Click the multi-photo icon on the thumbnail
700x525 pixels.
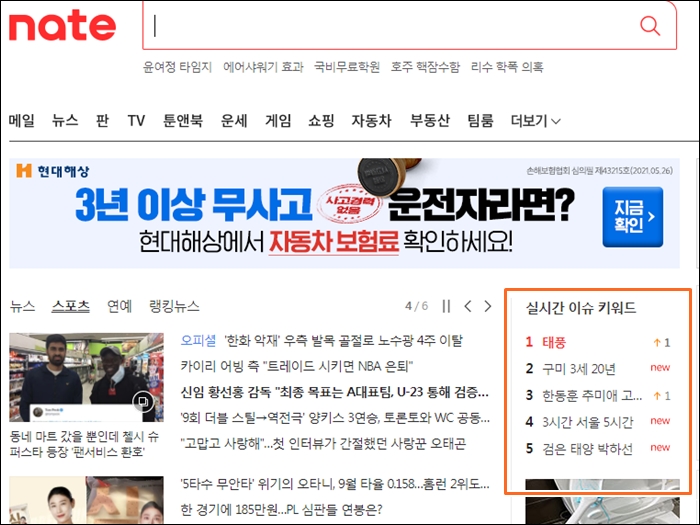(143, 402)
